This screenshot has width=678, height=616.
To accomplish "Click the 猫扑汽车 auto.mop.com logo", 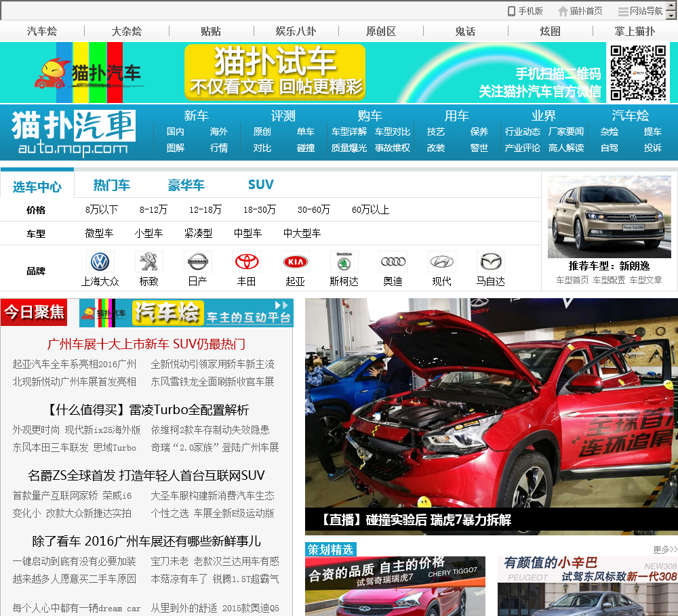I will coord(73,132).
